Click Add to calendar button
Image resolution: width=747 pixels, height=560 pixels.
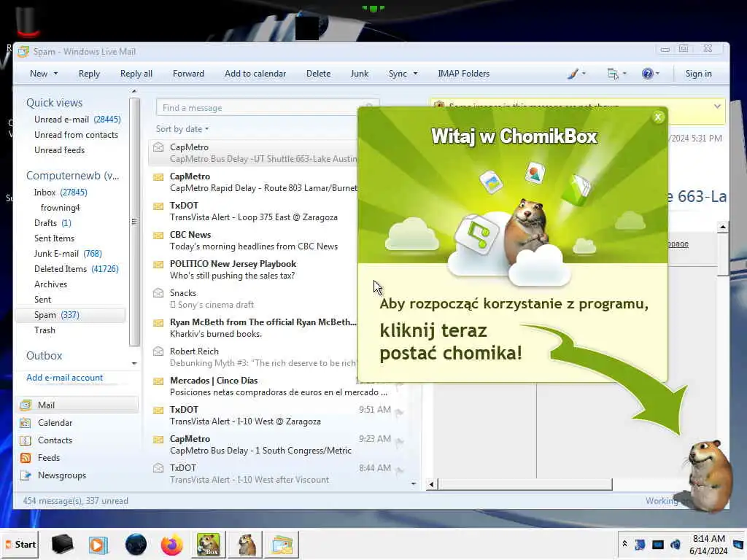[255, 74]
